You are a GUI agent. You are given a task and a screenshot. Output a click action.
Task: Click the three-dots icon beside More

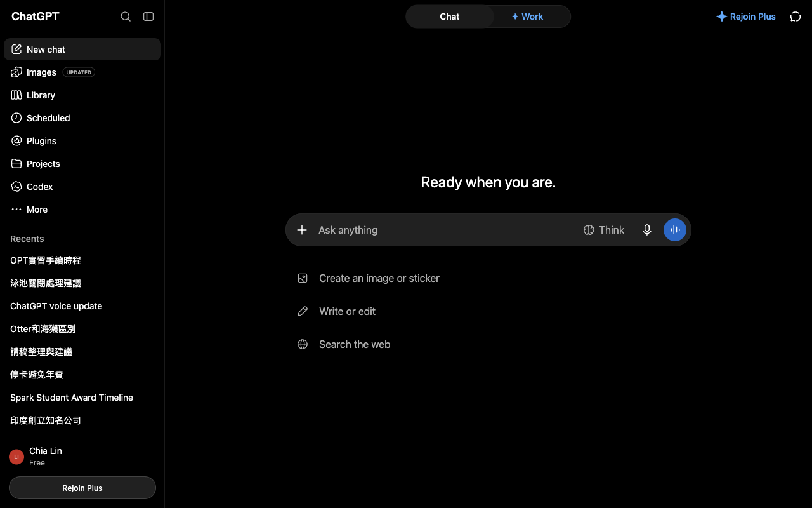(16, 210)
